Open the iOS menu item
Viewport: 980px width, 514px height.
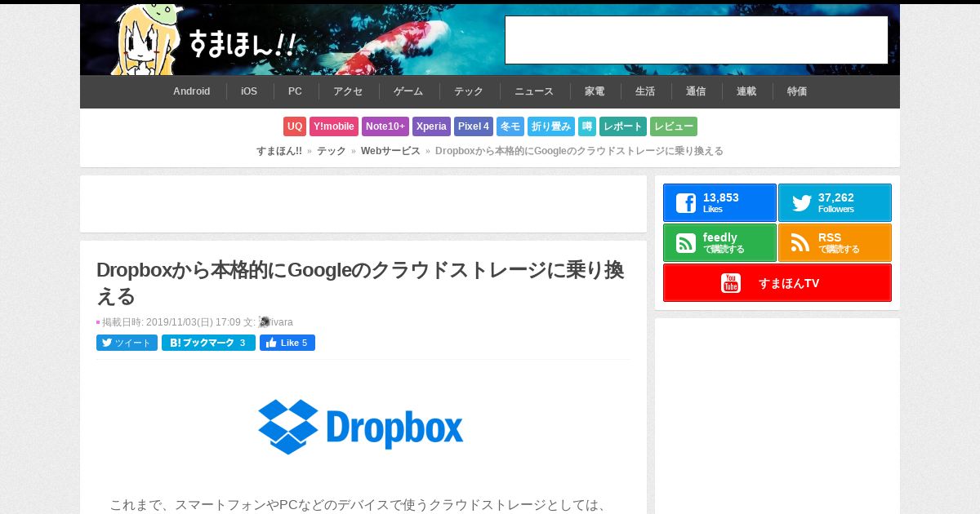249,91
